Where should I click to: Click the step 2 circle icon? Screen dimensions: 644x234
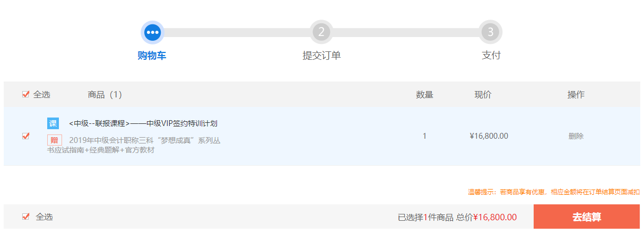click(321, 32)
